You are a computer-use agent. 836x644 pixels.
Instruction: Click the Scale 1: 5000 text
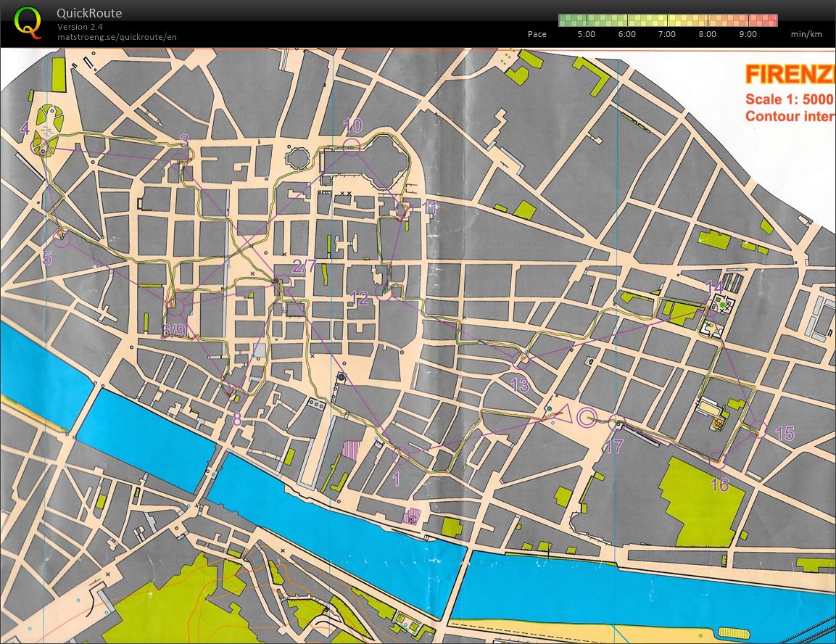tap(789, 99)
